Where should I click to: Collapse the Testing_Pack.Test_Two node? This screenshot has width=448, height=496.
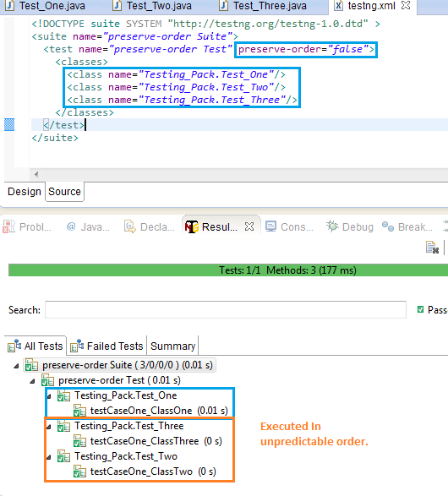49,457
